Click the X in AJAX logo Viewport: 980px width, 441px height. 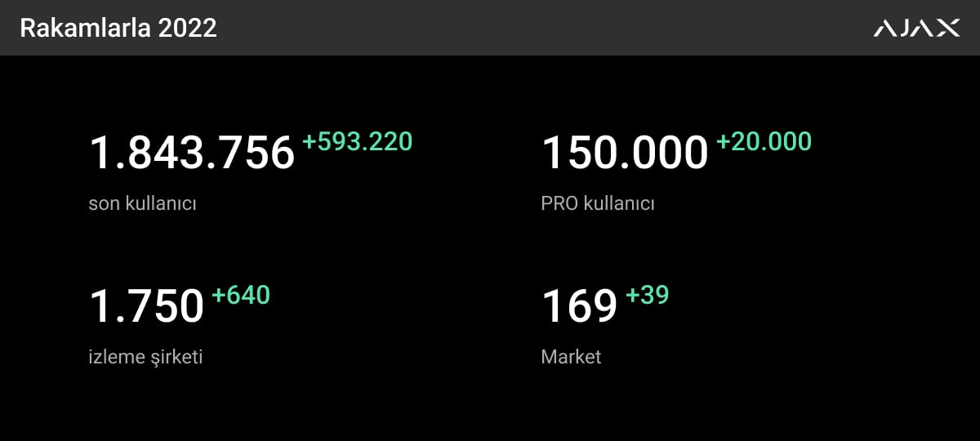(x=949, y=29)
